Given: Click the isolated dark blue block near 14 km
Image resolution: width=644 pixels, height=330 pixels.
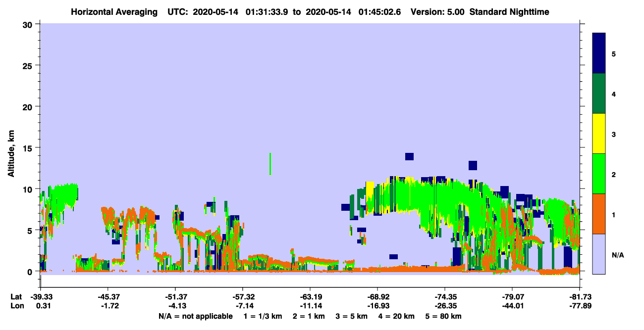Looking at the screenshot, I should point(409,156).
